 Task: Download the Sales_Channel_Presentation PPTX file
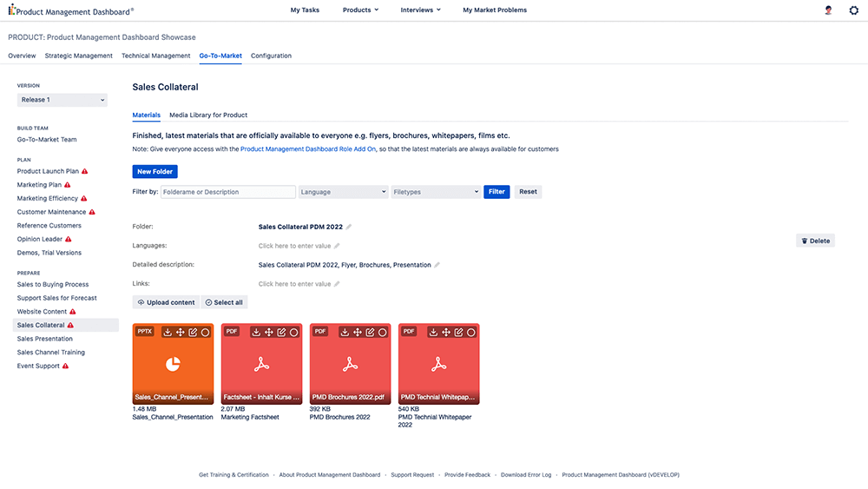pos(168,333)
